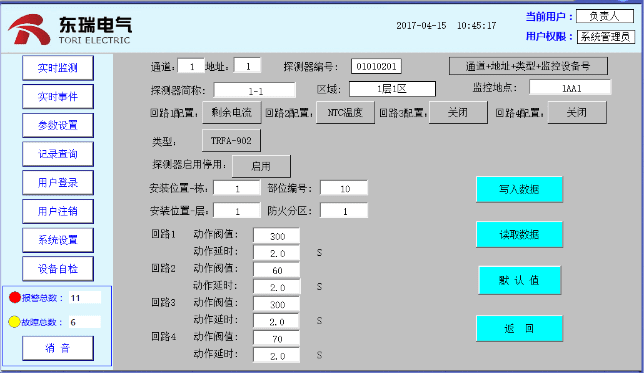This screenshot has height=373, width=644.
Task: Click the 故障总数 count field showing 6
Action: 85,322
